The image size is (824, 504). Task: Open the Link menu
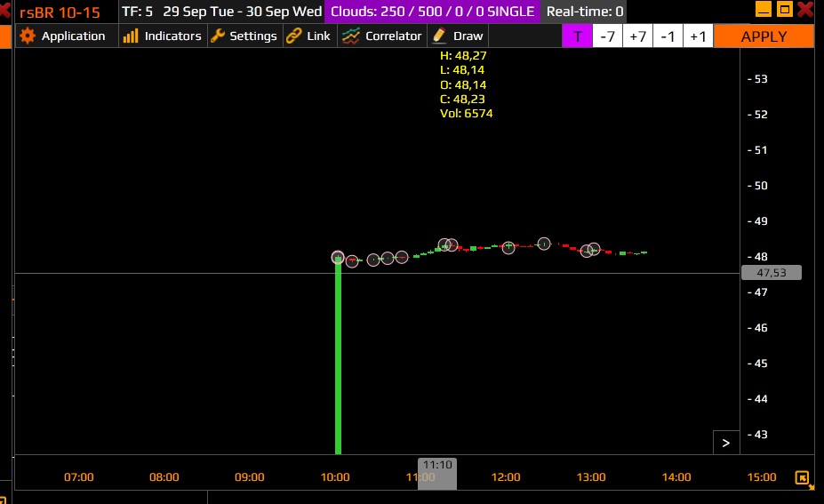tap(310, 36)
